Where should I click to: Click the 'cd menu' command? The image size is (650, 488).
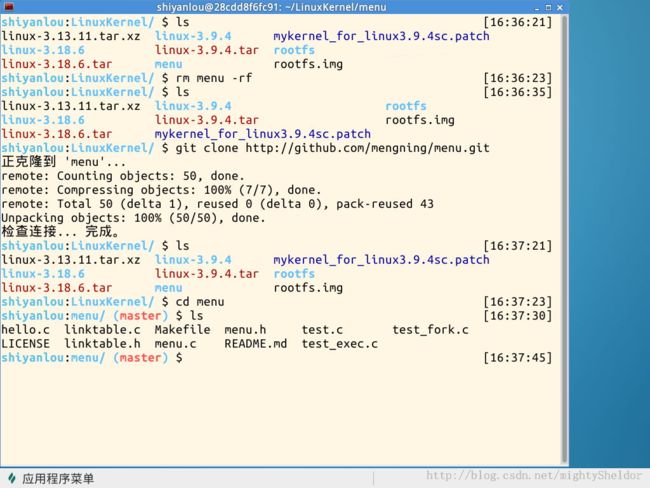pyautogui.click(x=200, y=302)
